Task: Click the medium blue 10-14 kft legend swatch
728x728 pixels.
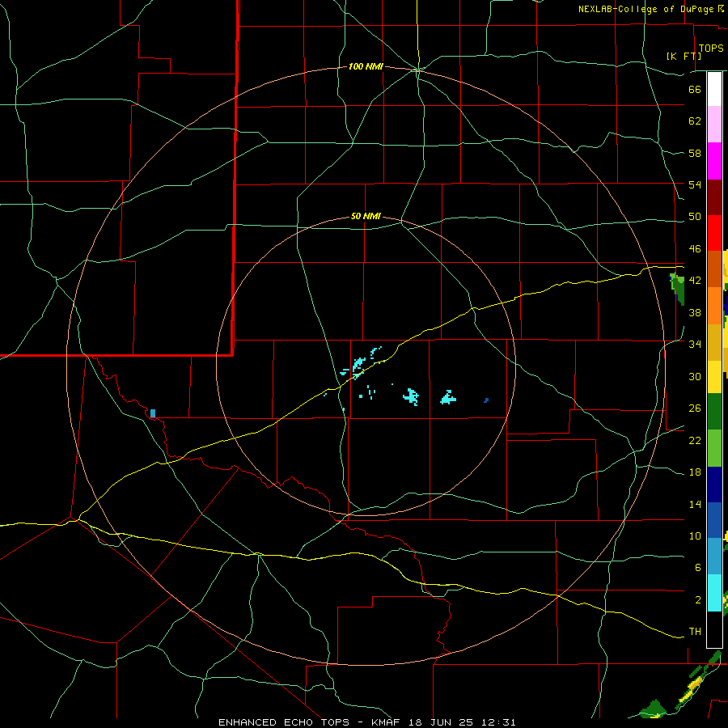Action: pyautogui.click(x=714, y=520)
